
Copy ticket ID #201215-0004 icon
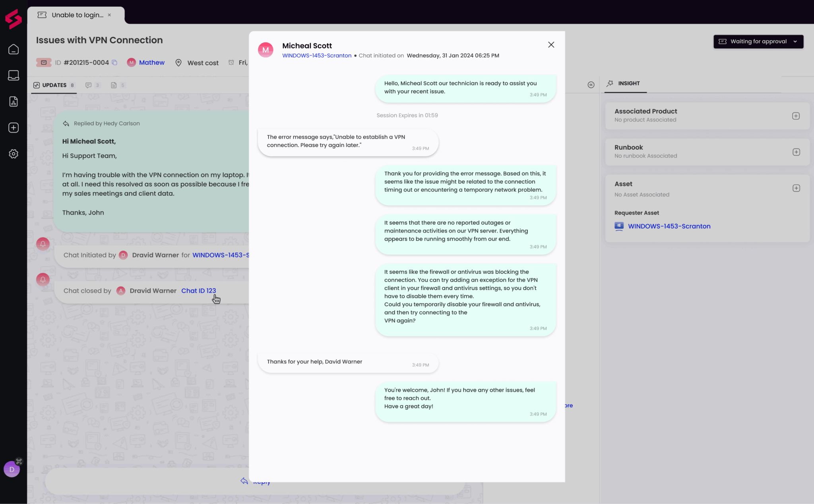[x=114, y=62]
